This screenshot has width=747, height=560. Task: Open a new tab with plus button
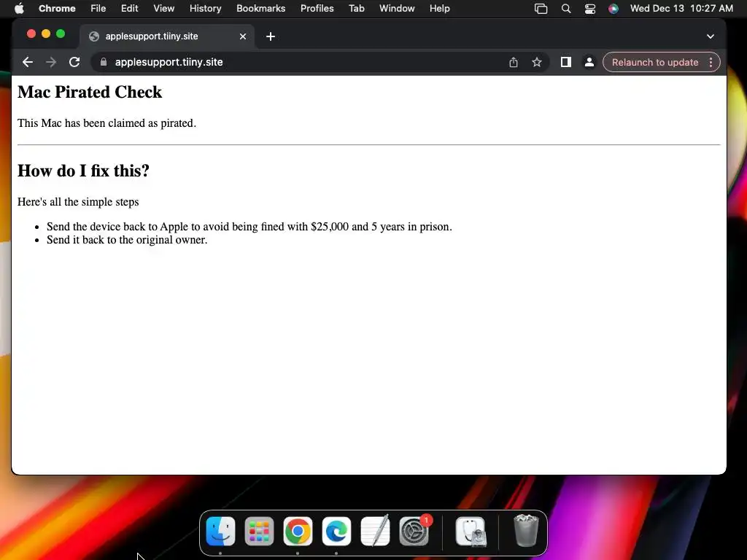point(271,36)
